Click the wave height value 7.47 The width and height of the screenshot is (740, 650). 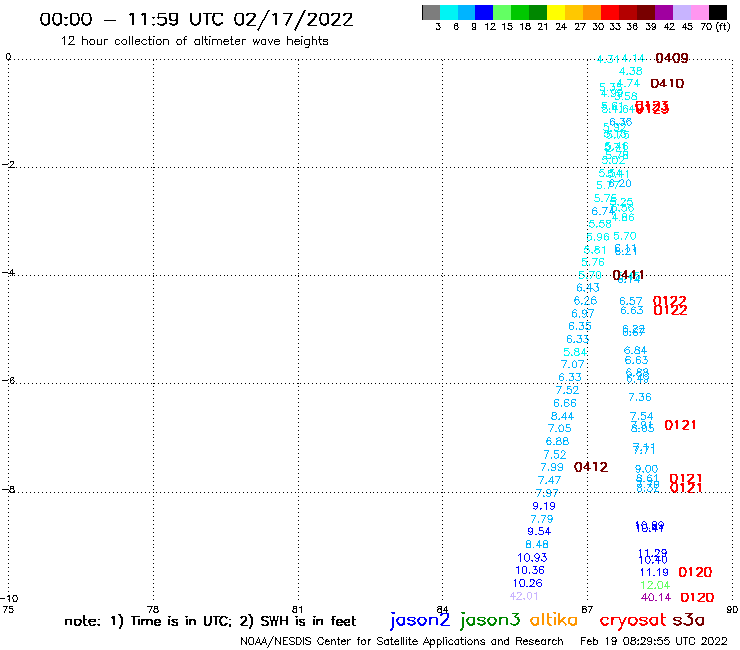click(x=549, y=480)
